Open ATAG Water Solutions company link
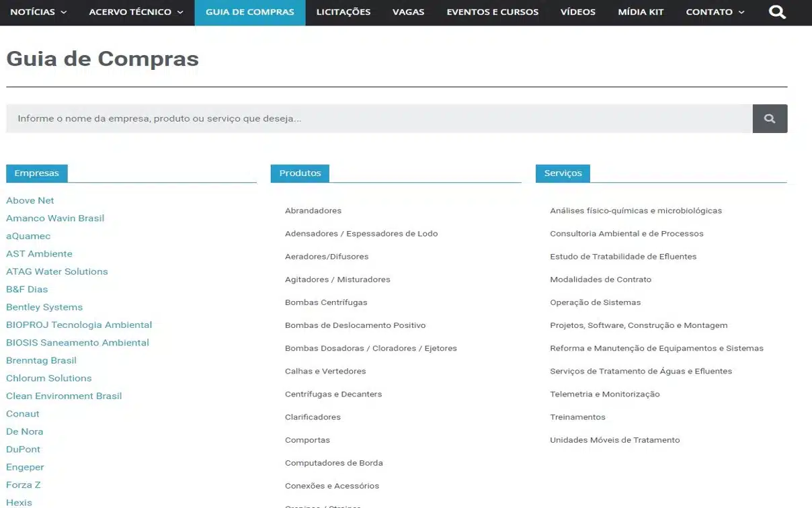The image size is (812, 508). coord(57,271)
